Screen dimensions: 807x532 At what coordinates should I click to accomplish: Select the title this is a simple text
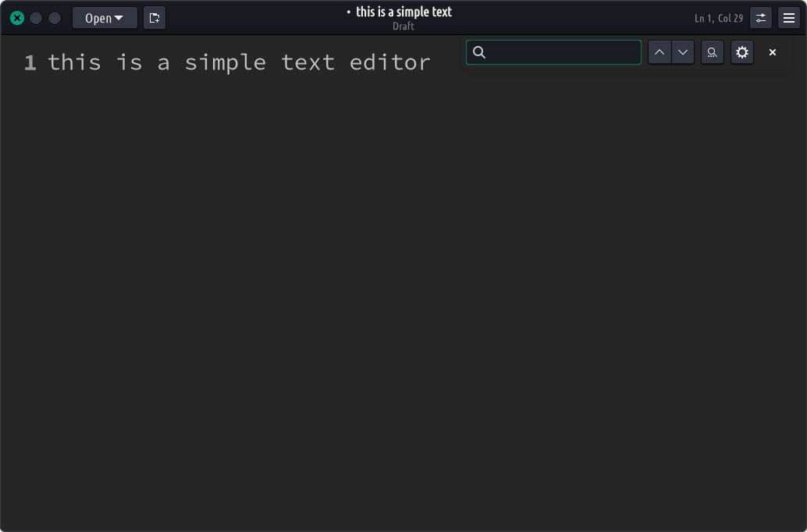pos(403,11)
